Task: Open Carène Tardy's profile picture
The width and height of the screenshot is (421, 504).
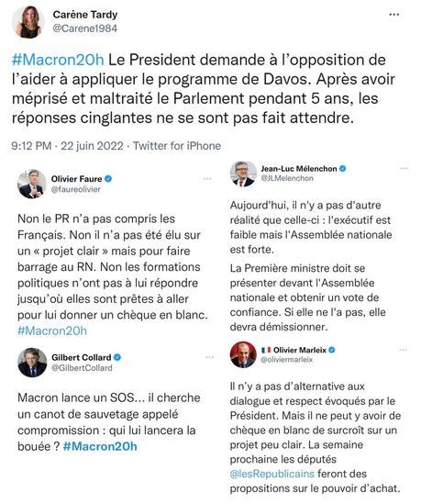Action: (x=28, y=22)
